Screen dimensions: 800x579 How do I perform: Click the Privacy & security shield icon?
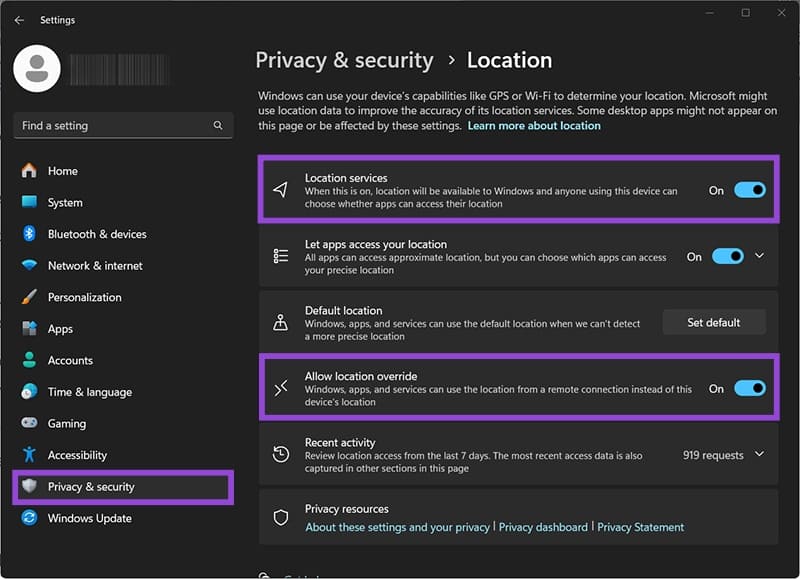click(x=29, y=486)
